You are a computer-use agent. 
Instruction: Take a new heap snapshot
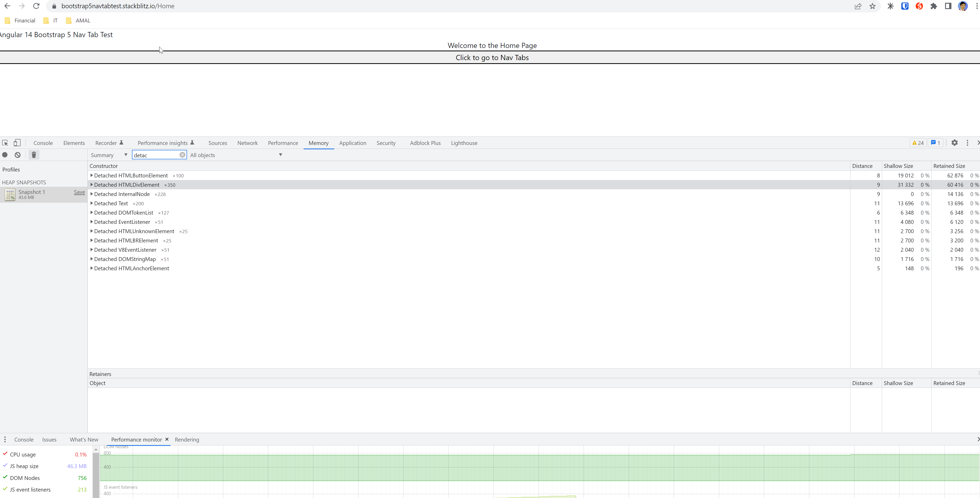point(5,154)
